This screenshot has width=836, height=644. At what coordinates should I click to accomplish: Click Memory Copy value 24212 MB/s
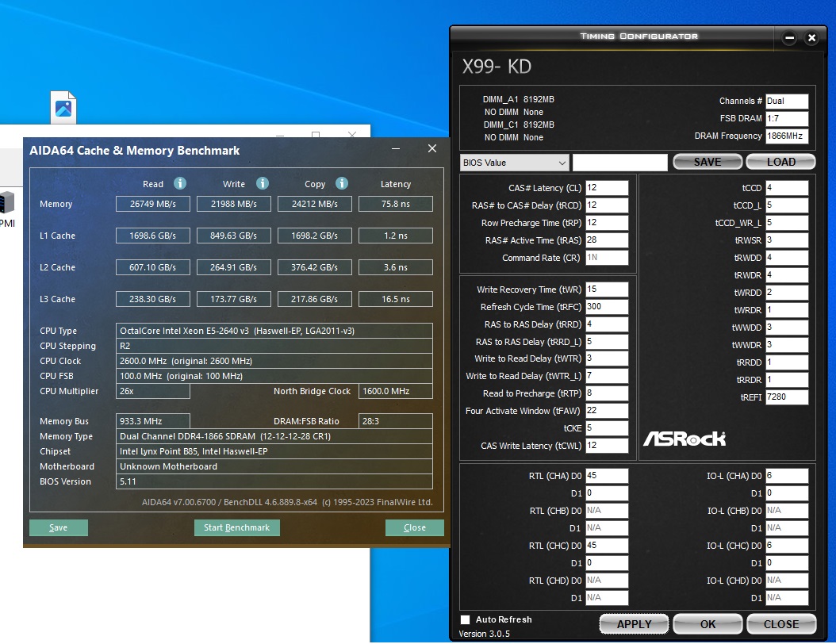[x=315, y=204]
